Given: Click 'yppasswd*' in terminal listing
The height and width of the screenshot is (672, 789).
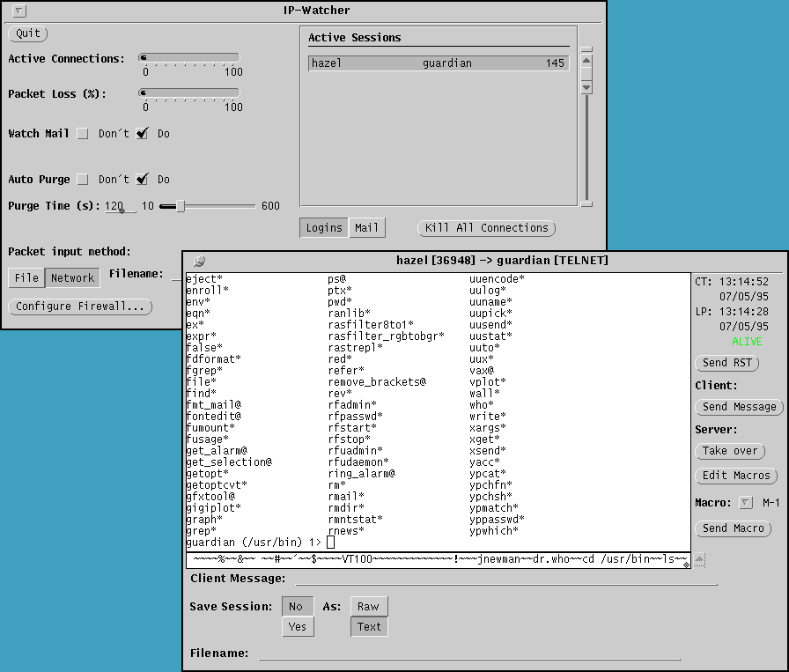Looking at the screenshot, I should (497, 520).
